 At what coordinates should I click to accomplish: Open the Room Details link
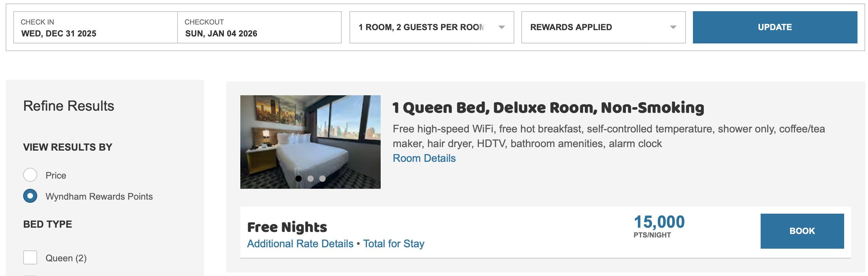424,158
